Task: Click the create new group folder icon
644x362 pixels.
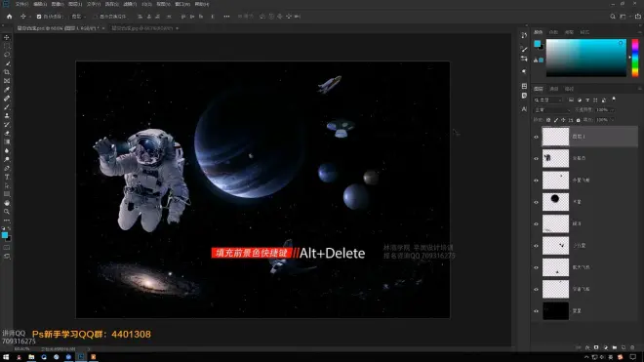Action: pyautogui.click(x=614, y=347)
